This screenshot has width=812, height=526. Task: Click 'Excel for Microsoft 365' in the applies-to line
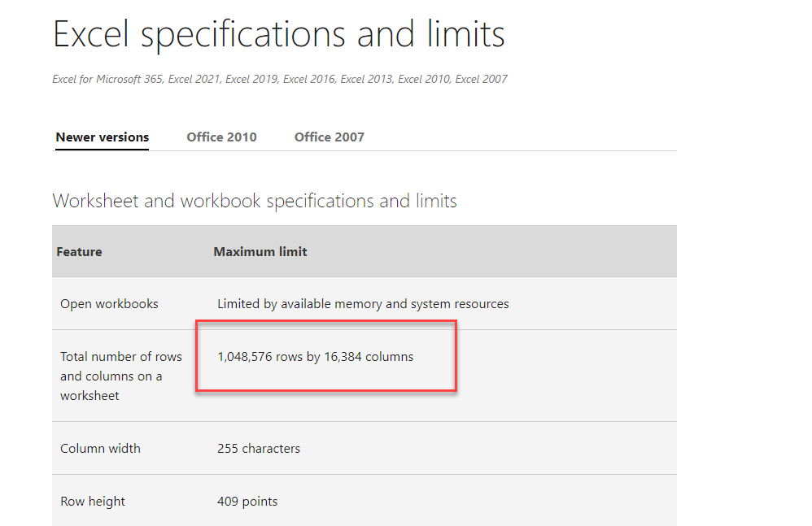[107, 79]
